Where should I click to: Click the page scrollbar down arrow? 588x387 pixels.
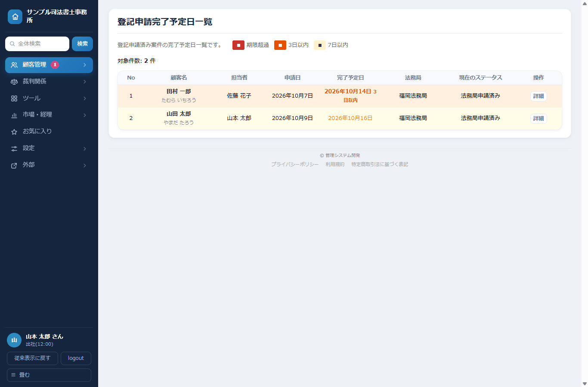point(585,384)
